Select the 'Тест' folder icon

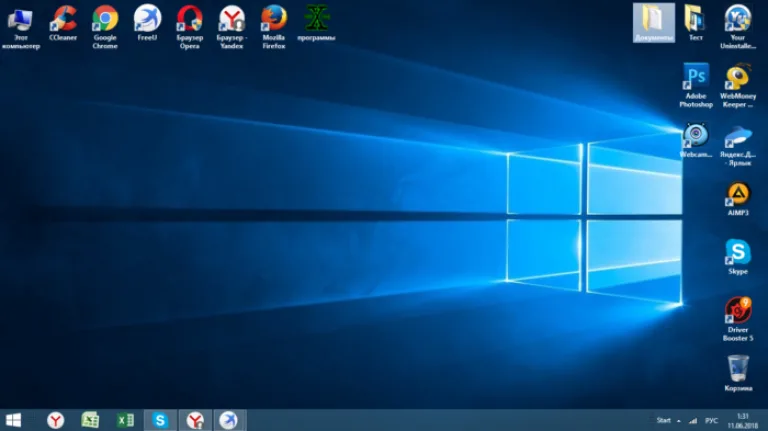(696, 23)
